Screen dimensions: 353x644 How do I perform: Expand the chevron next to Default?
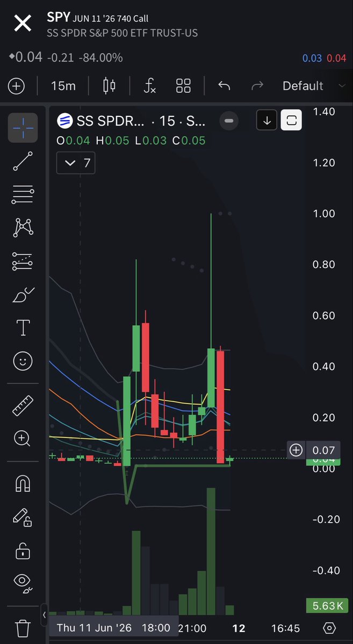[x=342, y=86]
